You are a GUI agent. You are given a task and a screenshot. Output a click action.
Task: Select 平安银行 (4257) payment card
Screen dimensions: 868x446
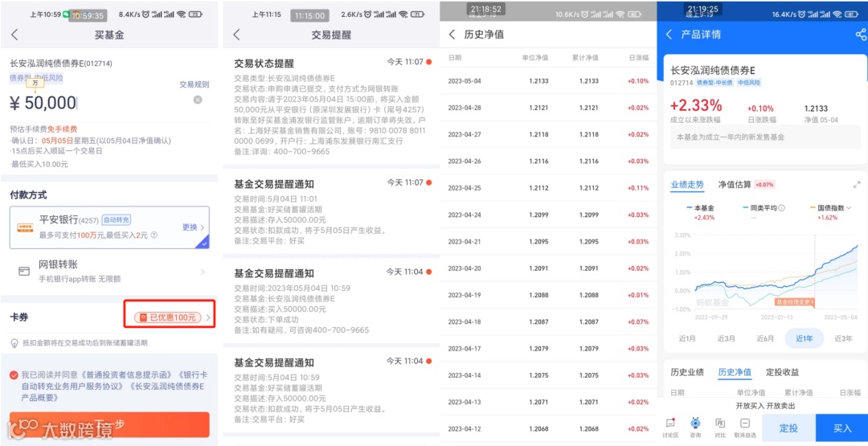coord(109,227)
